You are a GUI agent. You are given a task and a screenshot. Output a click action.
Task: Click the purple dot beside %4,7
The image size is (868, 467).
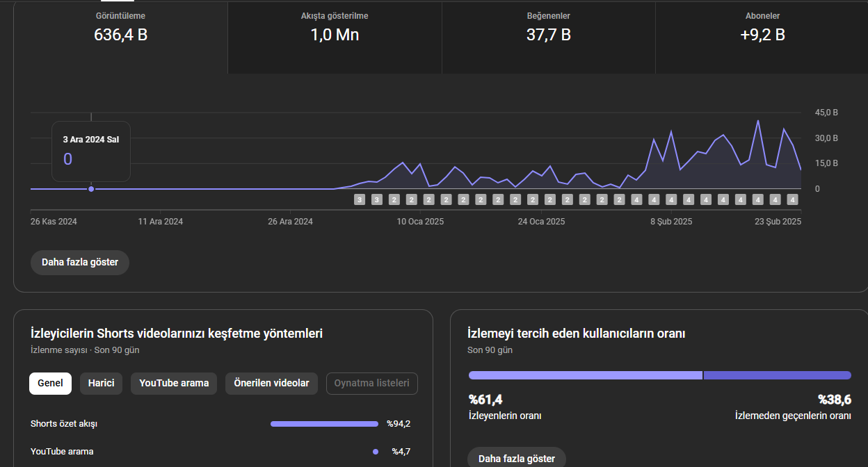pos(376,452)
